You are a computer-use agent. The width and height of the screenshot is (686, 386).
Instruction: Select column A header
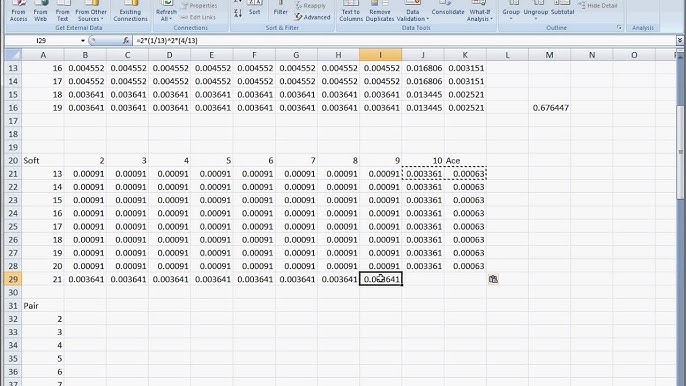(x=43, y=55)
